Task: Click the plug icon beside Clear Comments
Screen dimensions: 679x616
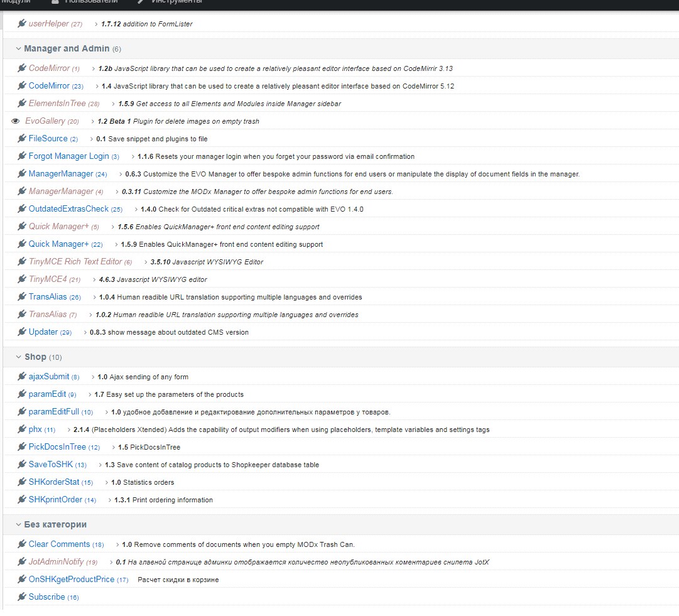Action: click(21, 544)
